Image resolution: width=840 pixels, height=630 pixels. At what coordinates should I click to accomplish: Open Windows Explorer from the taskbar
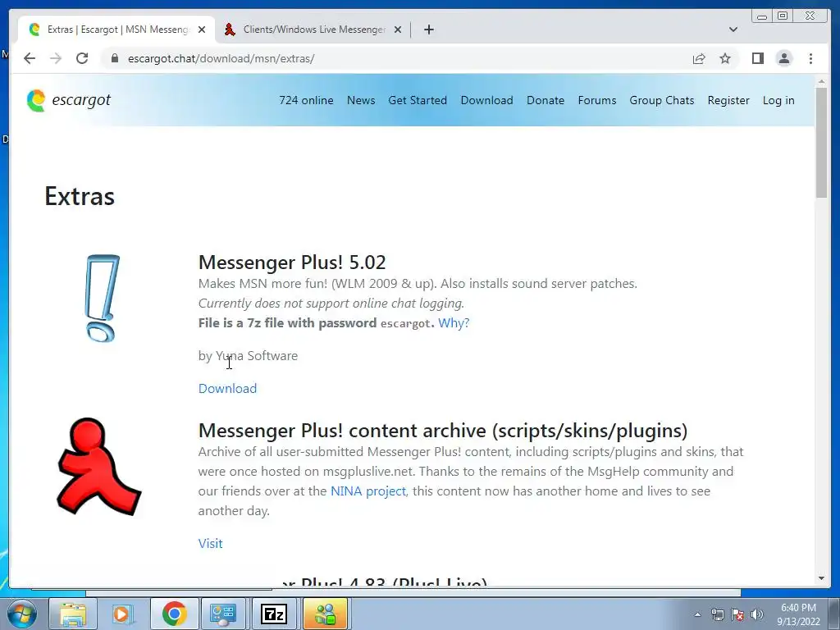pyautogui.click(x=73, y=614)
